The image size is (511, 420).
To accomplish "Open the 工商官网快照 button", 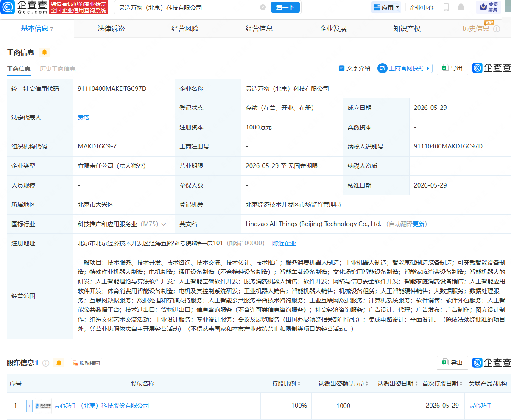I will click(405, 68).
